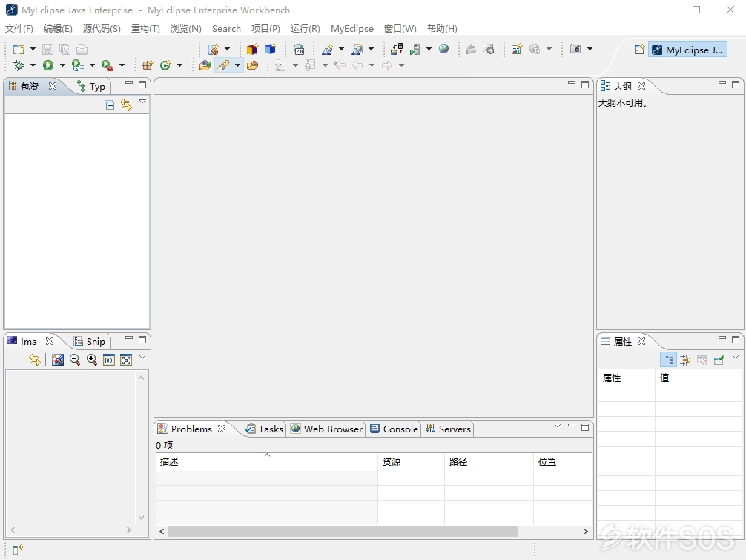
Task: Click the Open Type folder icon
Action: pyautogui.click(x=205, y=65)
